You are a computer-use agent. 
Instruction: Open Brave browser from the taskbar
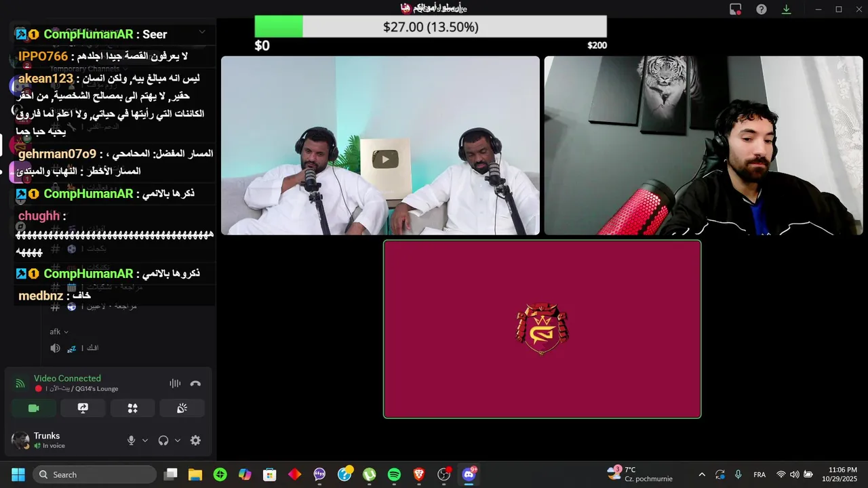(x=419, y=474)
